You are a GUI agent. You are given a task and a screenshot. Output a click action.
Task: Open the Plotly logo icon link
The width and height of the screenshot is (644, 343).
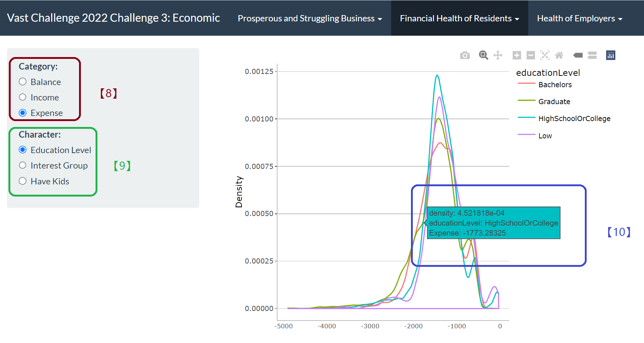[611, 55]
